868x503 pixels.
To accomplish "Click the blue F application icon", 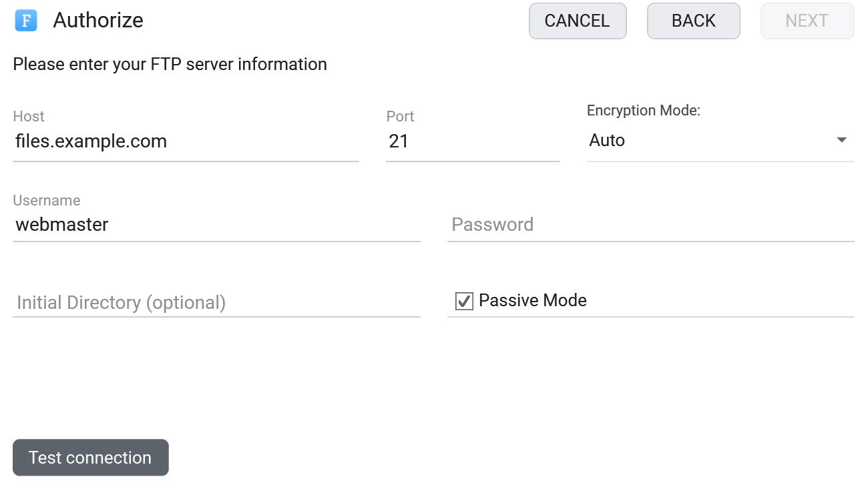I will tap(26, 21).
